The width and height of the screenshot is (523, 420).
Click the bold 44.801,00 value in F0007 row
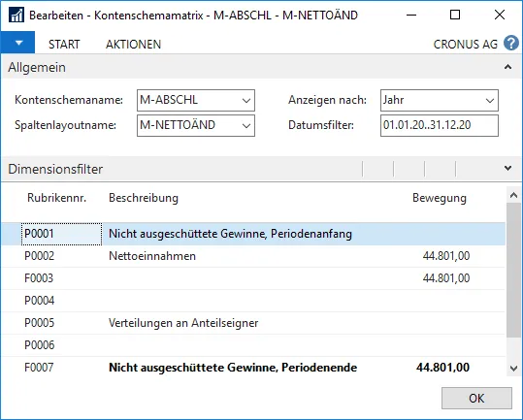pyautogui.click(x=442, y=368)
